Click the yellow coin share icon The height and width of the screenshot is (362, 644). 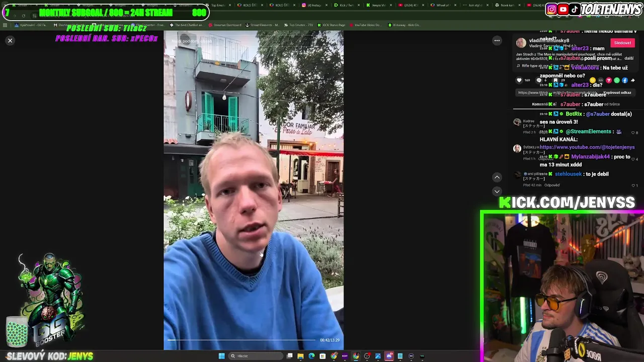[x=592, y=80]
